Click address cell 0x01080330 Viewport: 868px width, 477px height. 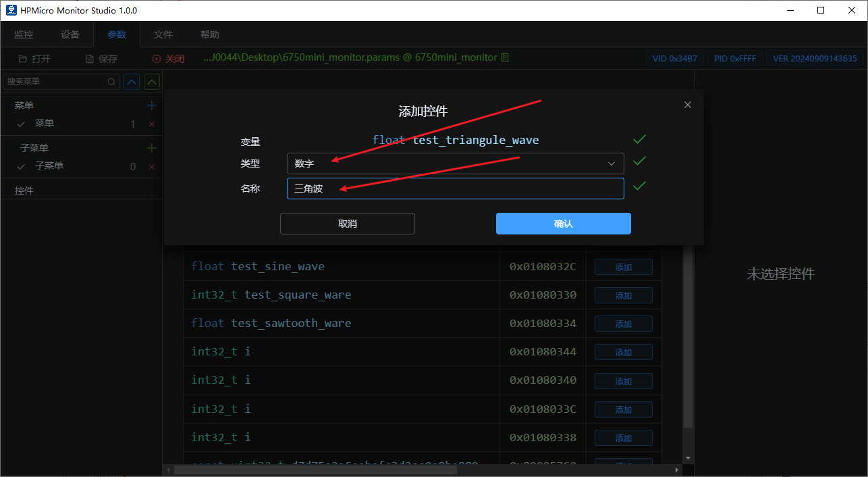(x=543, y=295)
